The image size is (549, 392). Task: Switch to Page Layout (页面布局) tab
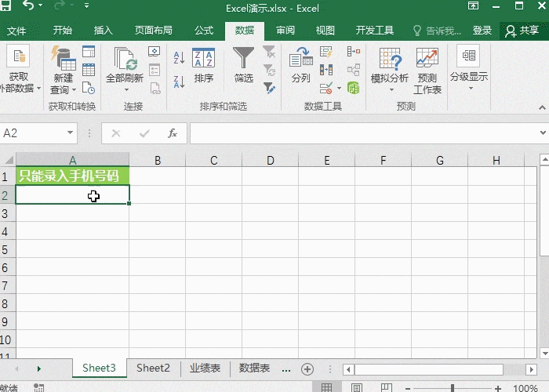coord(154,31)
